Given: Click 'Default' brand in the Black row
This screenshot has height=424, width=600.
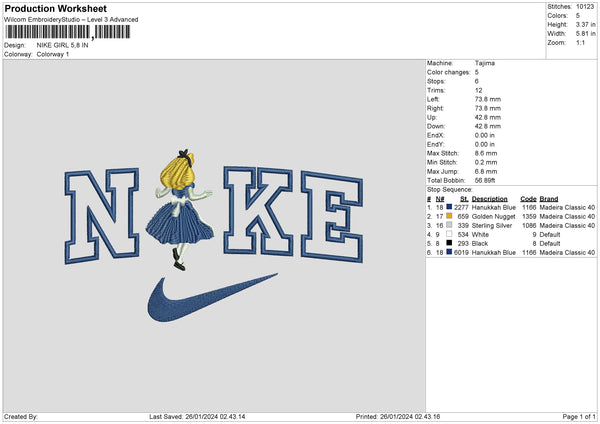Looking at the screenshot, I should click(550, 243).
